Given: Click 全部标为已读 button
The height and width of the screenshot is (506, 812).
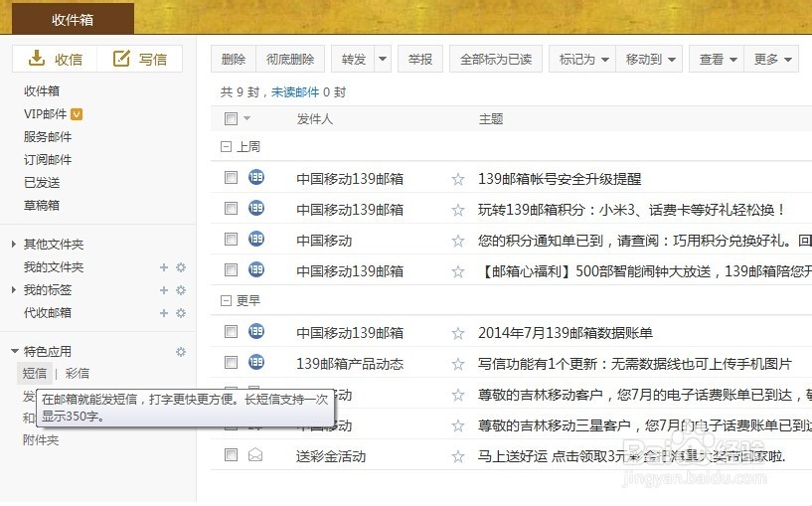Looking at the screenshot, I should click(x=496, y=59).
